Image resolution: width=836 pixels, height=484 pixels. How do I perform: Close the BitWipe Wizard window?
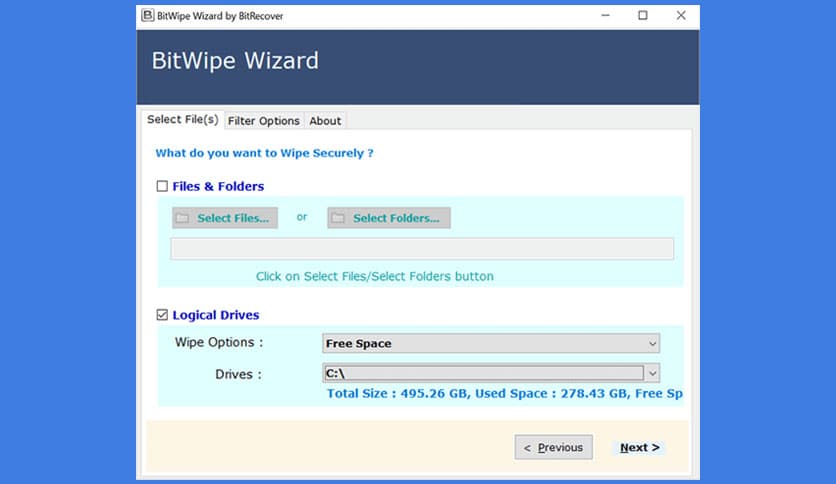[681, 15]
